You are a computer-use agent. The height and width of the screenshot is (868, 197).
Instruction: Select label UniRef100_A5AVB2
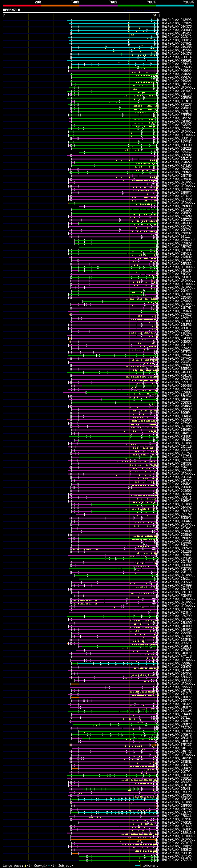(x=177, y=233)
